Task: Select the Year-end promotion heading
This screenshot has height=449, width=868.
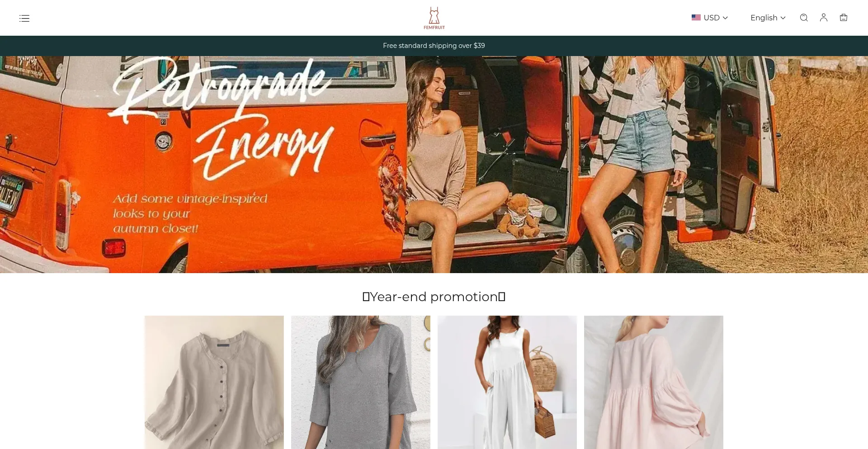Action: pyautogui.click(x=434, y=297)
